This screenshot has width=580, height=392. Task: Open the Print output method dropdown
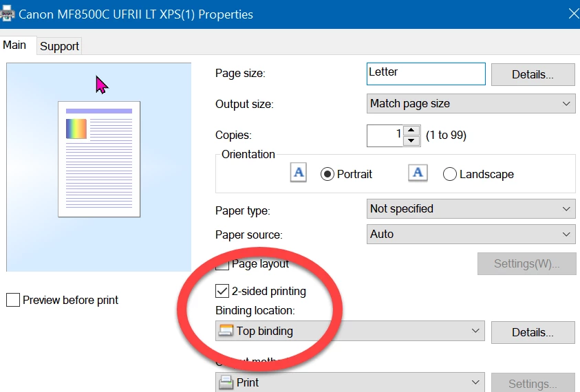point(350,382)
